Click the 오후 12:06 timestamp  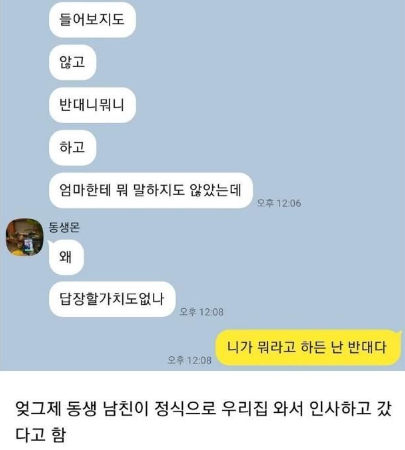click(279, 203)
